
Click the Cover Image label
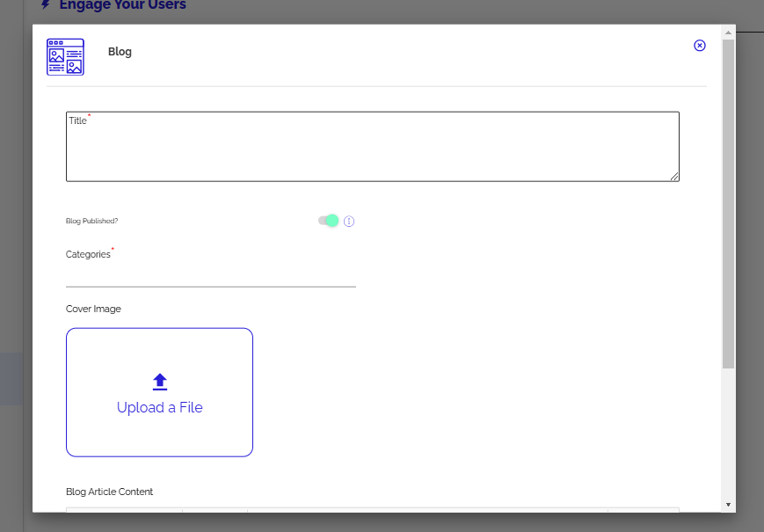(x=93, y=310)
